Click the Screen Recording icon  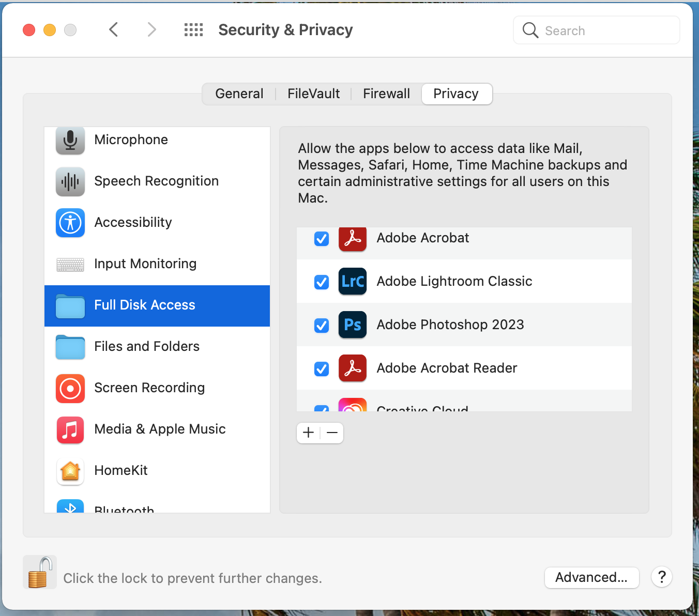[70, 388]
